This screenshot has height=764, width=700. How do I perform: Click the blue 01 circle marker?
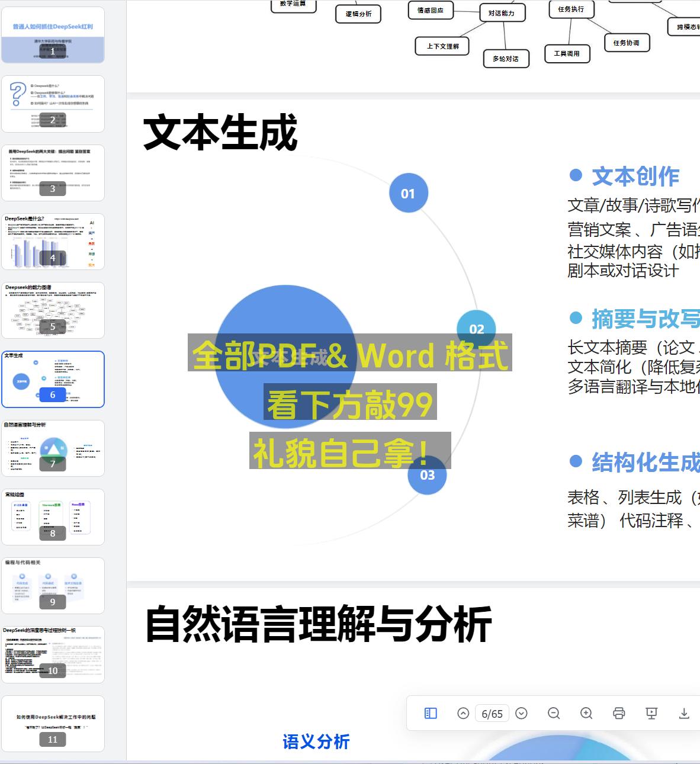[x=409, y=193]
